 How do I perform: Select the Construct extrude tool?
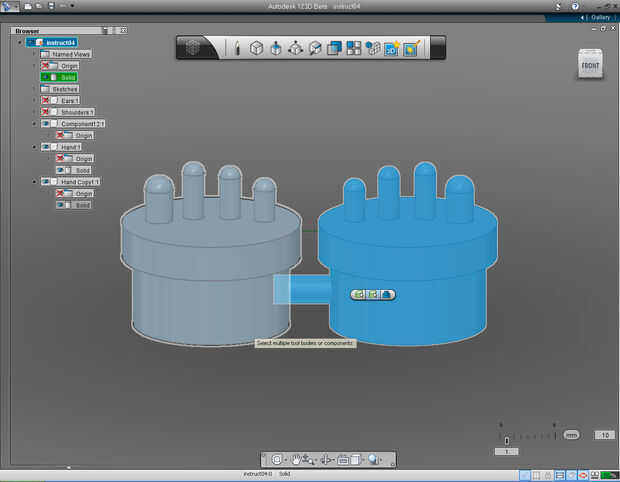point(276,48)
